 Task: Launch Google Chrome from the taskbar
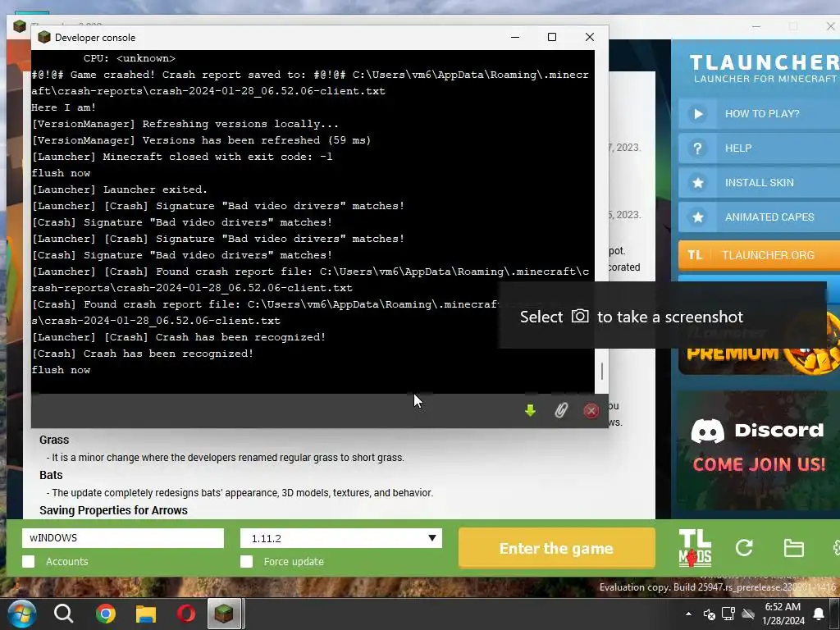pos(105,614)
